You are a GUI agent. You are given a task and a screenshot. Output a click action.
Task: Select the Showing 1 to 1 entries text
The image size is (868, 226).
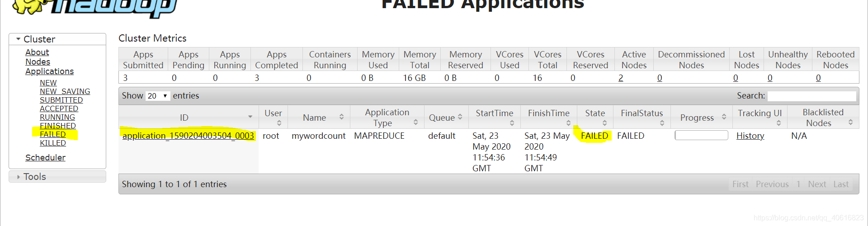tap(174, 184)
